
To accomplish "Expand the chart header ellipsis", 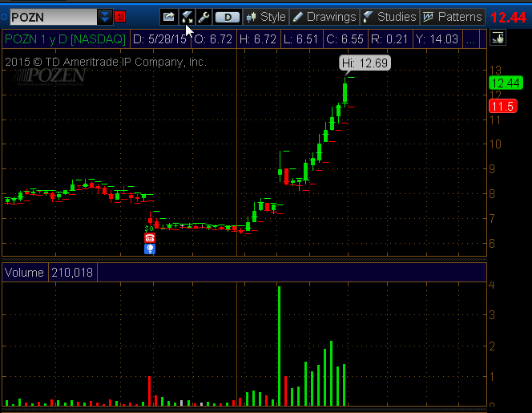I will 471,39.
